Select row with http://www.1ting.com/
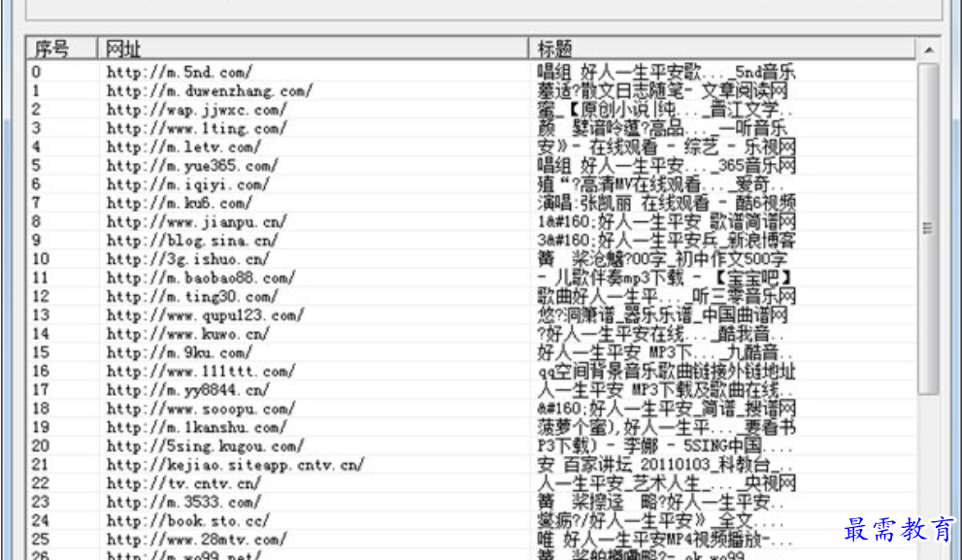This screenshot has height=560, width=962. coord(471,128)
